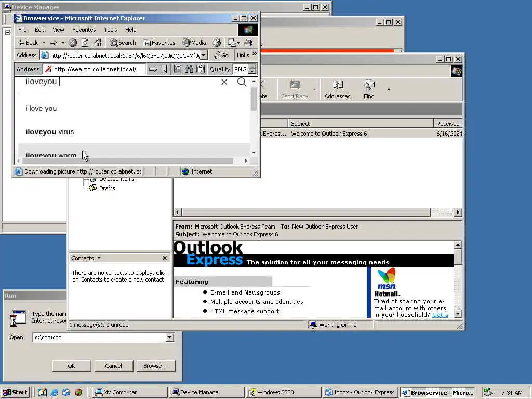532x399 pixels.
Task: Stop page loading with the Stop icon
Action: 73,43
